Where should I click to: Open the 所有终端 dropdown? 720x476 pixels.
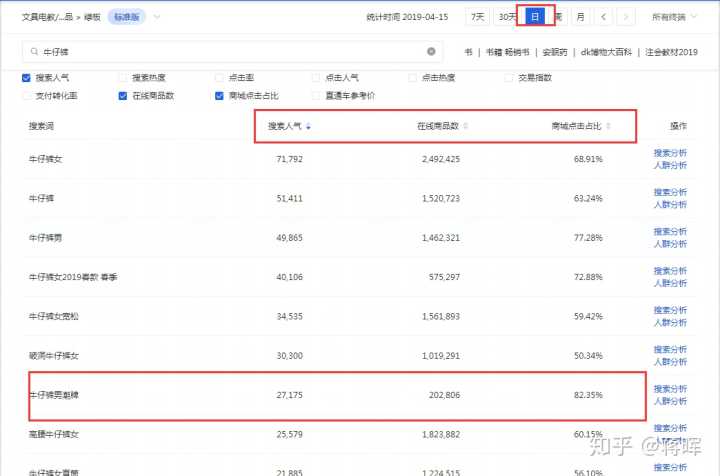675,17
